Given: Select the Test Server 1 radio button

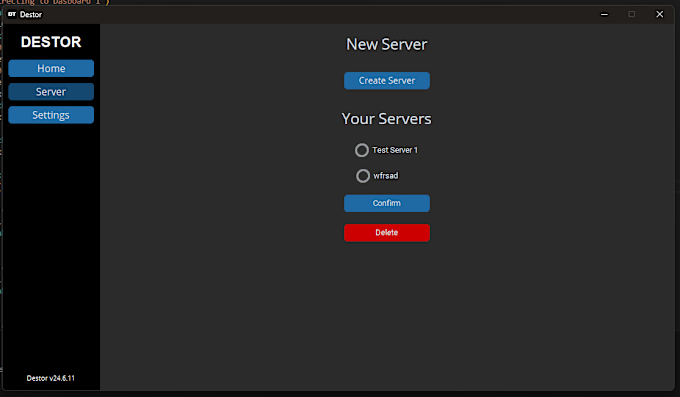Looking at the screenshot, I should pyautogui.click(x=362, y=150).
